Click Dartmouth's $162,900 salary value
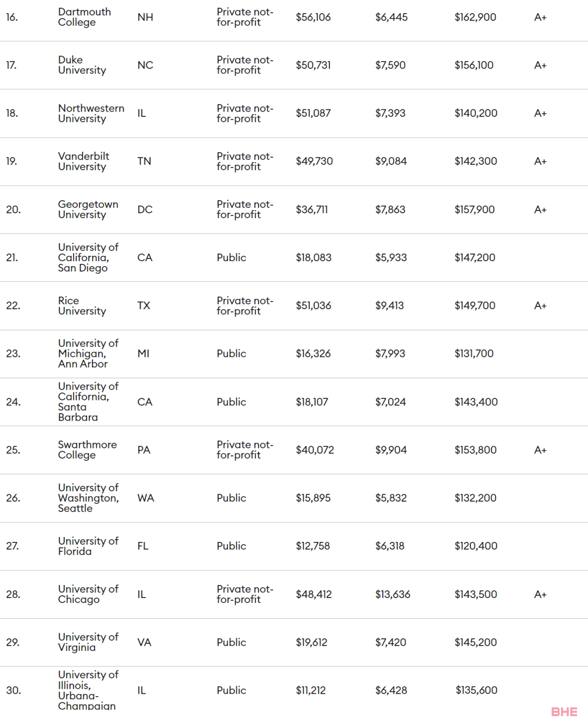This screenshot has width=588, height=727. tap(475, 17)
